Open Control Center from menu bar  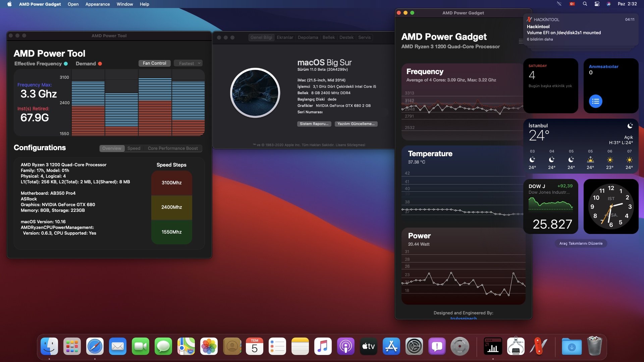pyautogui.click(x=597, y=4)
